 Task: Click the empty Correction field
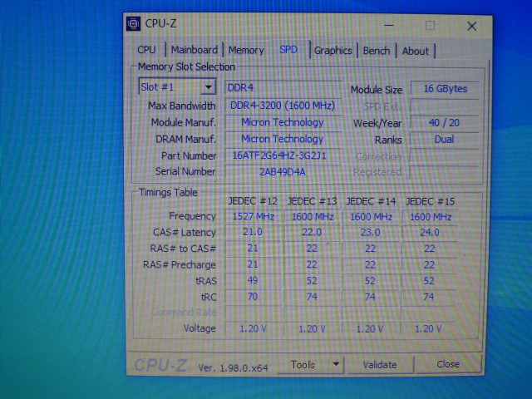(x=444, y=155)
